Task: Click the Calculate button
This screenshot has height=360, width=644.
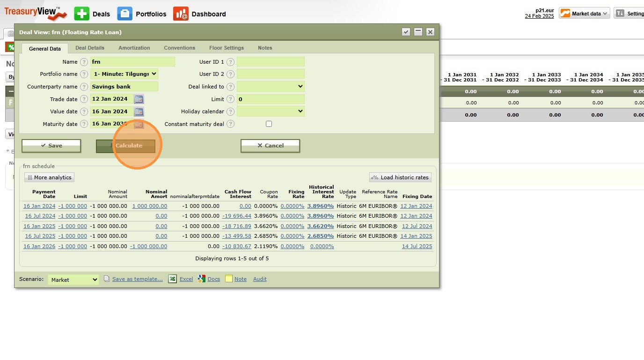Action: 125,146
